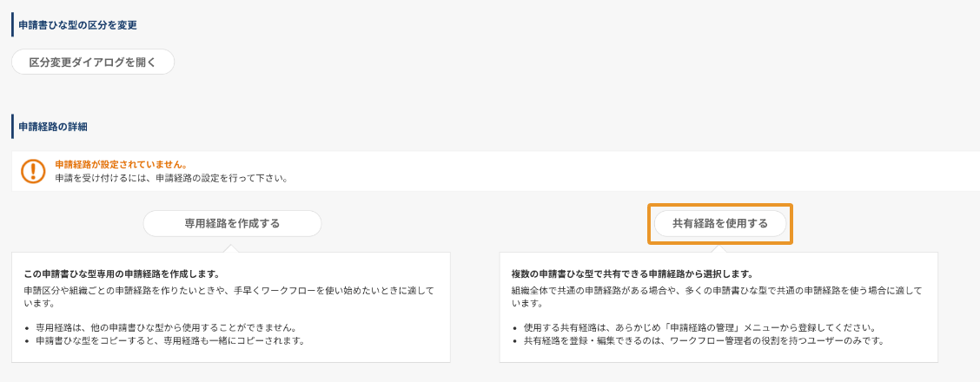Click the orange exclamation warning icon
Screen dimensions: 980x382
33,171
